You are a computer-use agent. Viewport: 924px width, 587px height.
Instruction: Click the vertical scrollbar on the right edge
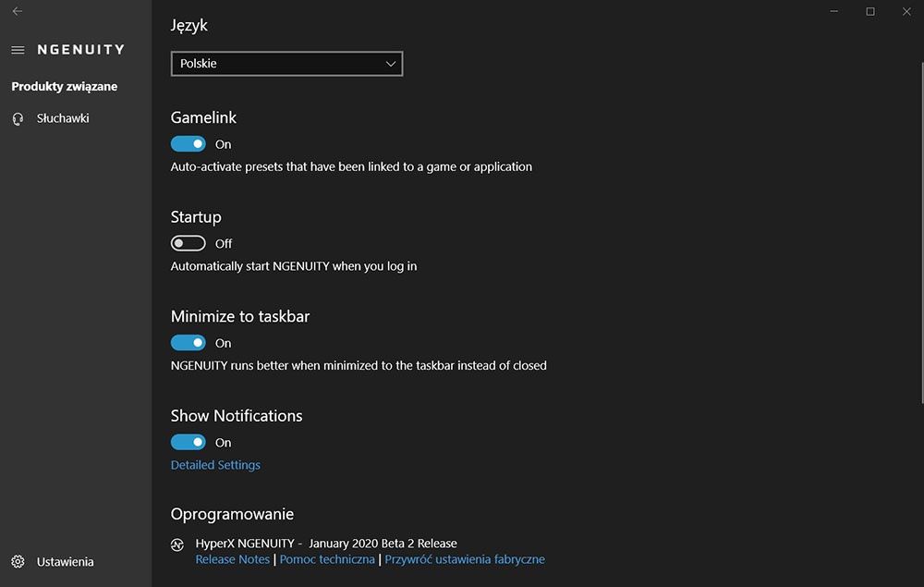pyautogui.click(x=921, y=233)
